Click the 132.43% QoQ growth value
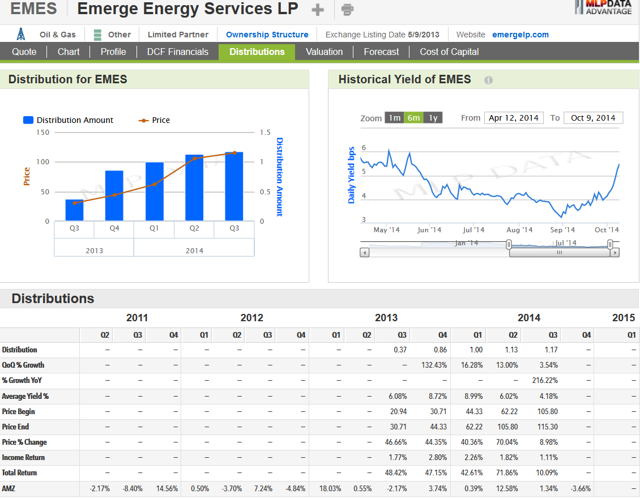Image resolution: width=640 pixels, height=498 pixels. click(x=434, y=365)
